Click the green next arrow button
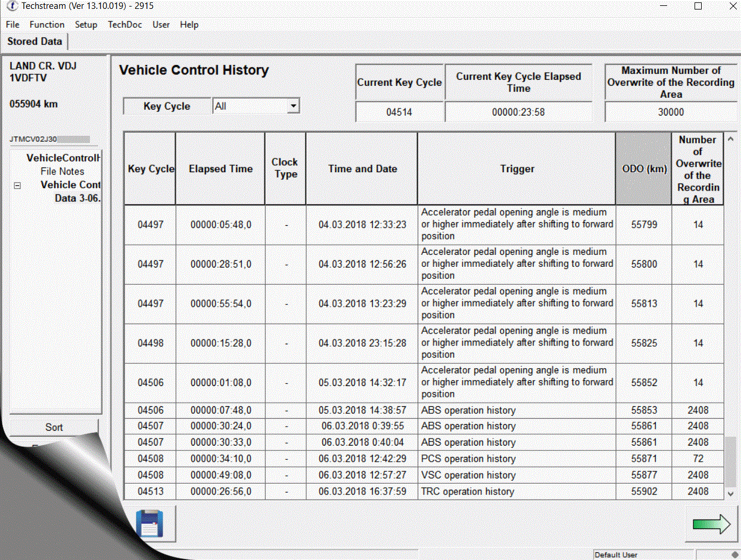Image resolution: width=741 pixels, height=560 pixels. click(711, 524)
